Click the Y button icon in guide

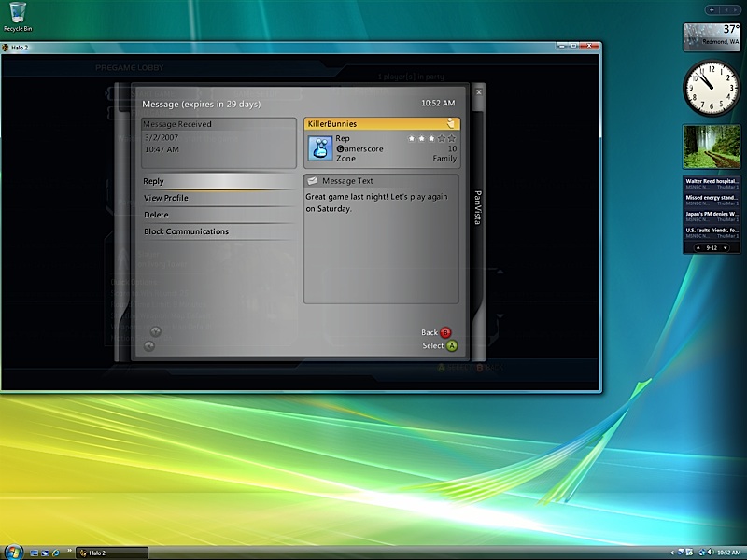click(x=155, y=330)
